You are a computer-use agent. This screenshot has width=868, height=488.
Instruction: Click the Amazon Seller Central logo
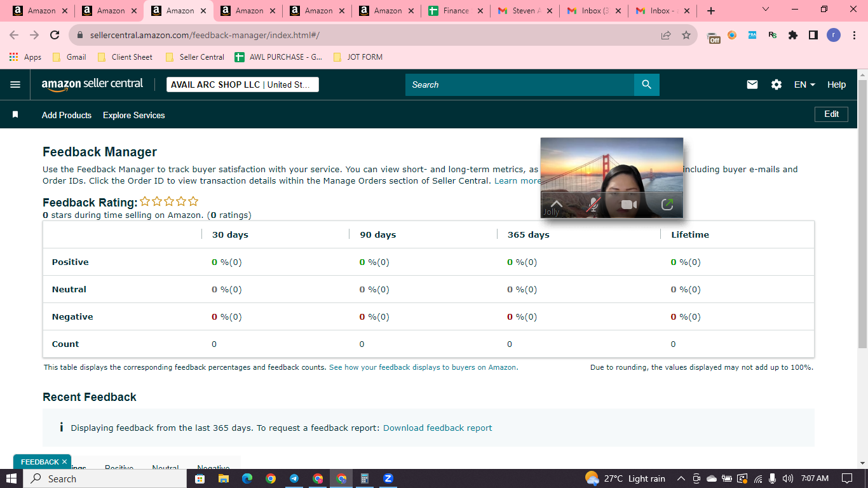coord(92,85)
